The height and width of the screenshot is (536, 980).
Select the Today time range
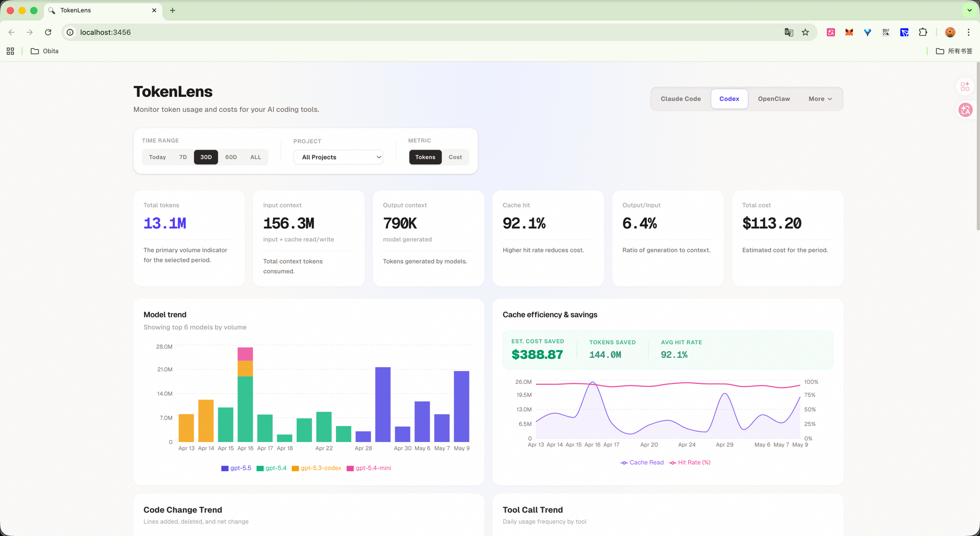157,157
